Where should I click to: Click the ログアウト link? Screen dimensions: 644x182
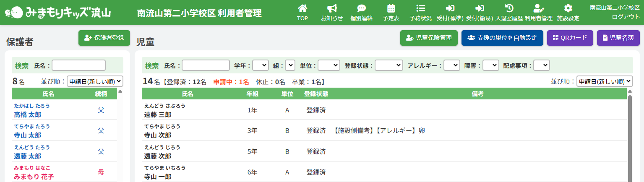(626, 17)
